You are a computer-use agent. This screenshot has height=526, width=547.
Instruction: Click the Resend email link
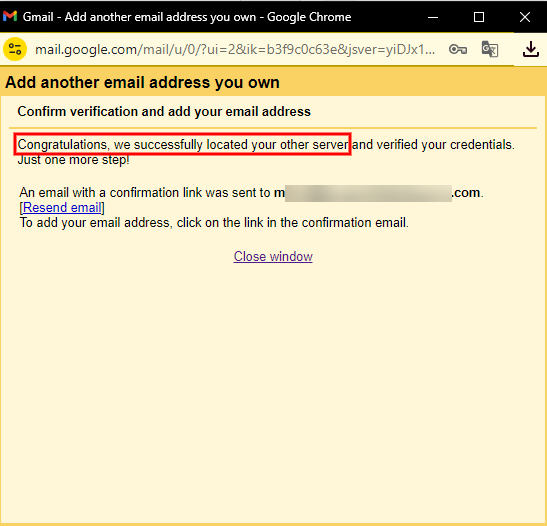[x=62, y=208]
